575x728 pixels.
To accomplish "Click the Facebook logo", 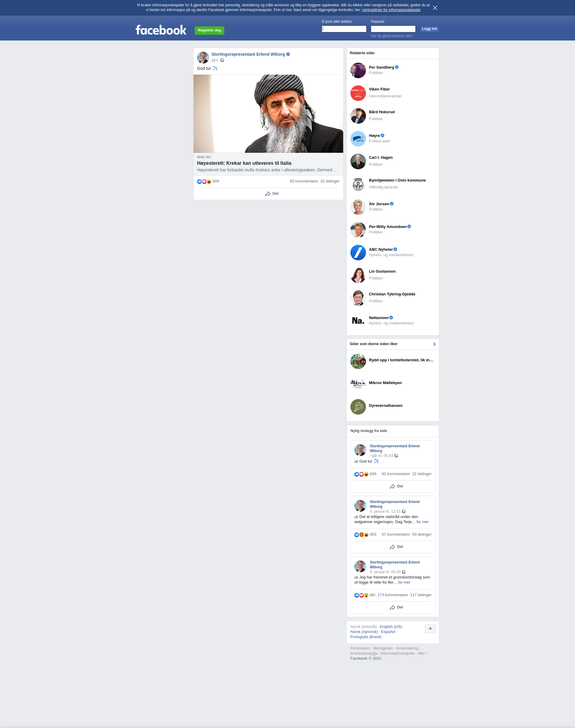I will (x=161, y=30).
